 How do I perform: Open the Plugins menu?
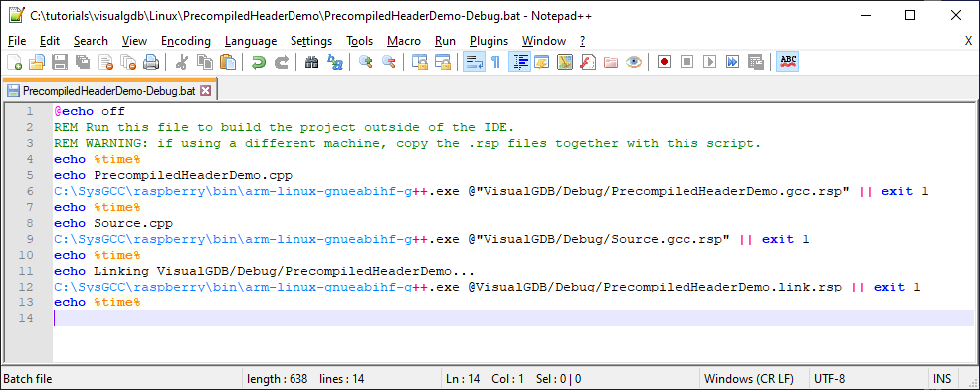[489, 41]
